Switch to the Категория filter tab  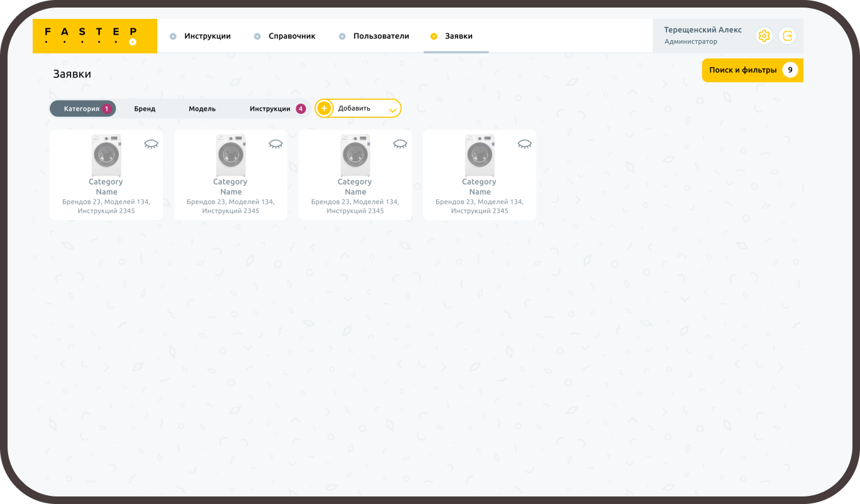pos(83,109)
